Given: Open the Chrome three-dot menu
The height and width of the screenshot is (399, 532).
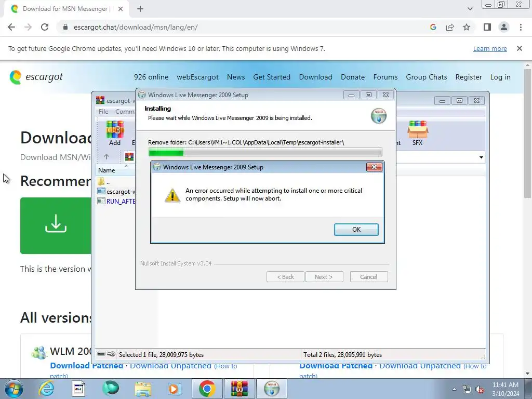Looking at the screenshot, I should point(521,27).
